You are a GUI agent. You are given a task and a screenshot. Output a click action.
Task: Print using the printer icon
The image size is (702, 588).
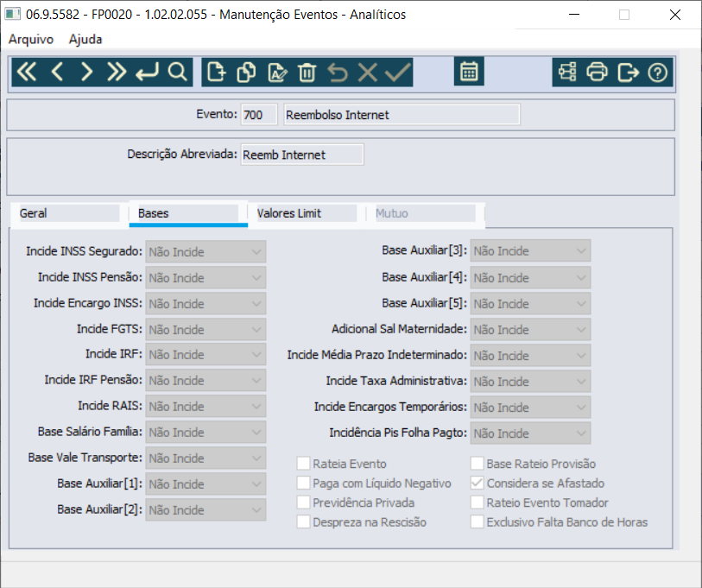[x=598, y=73]
